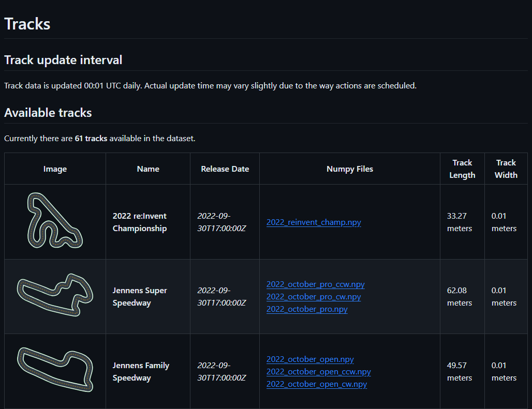Viewport: 532px width, 409px height.
Task: Open the 2022_october_open_ccw.npy link
Action: pyautogui.click(x=319, y=372)
